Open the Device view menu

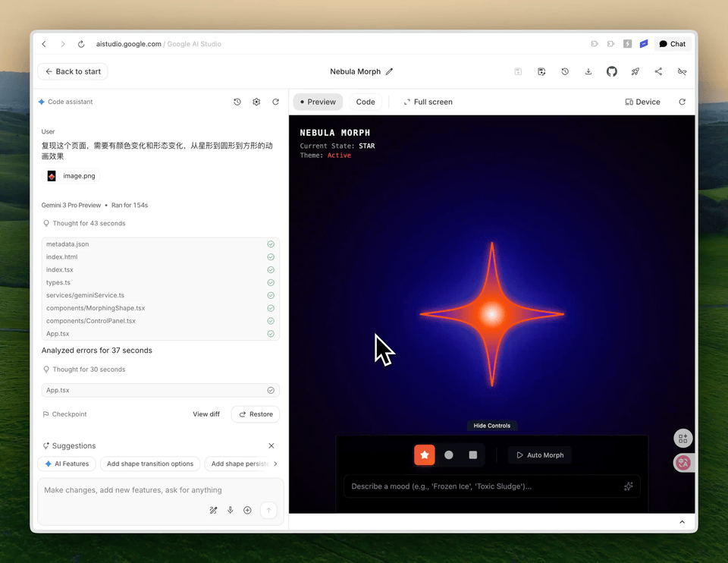click(642, 101)
